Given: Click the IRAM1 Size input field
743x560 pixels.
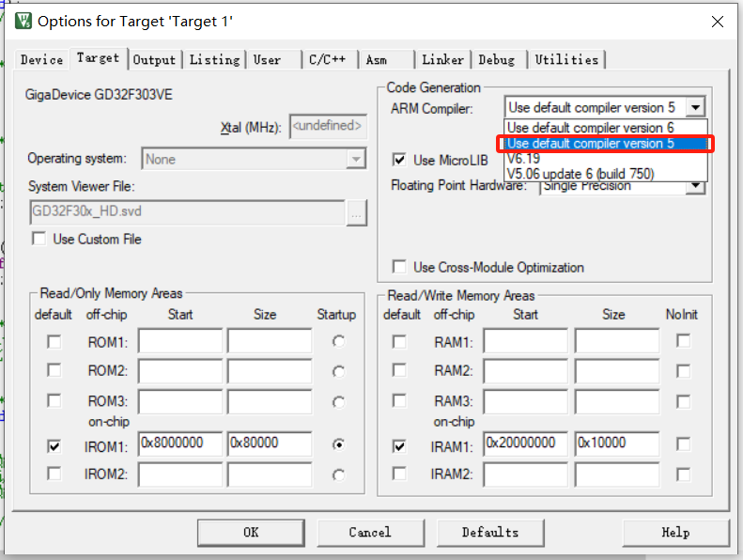Looking at the screenshot, I should (617, 443).
